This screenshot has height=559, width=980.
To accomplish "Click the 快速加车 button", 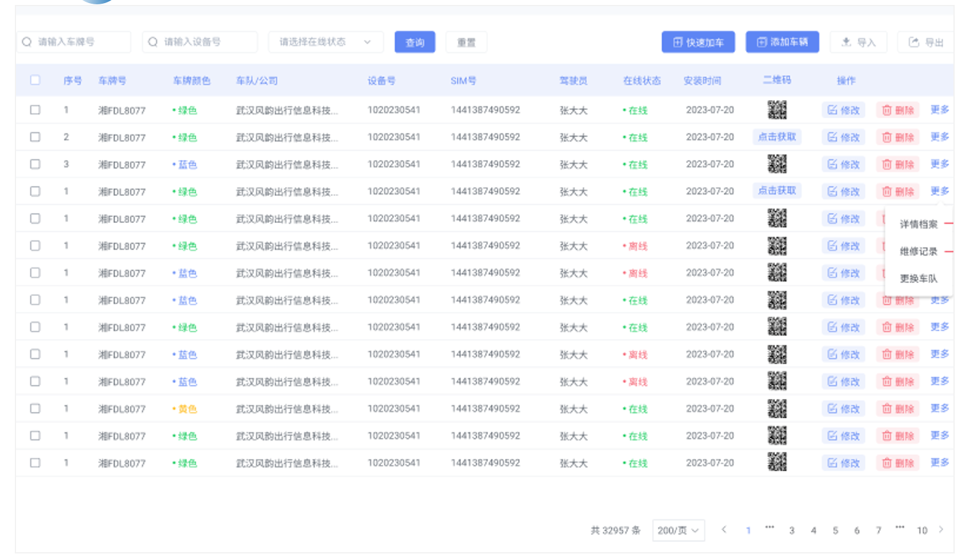I will click(698, 42).
